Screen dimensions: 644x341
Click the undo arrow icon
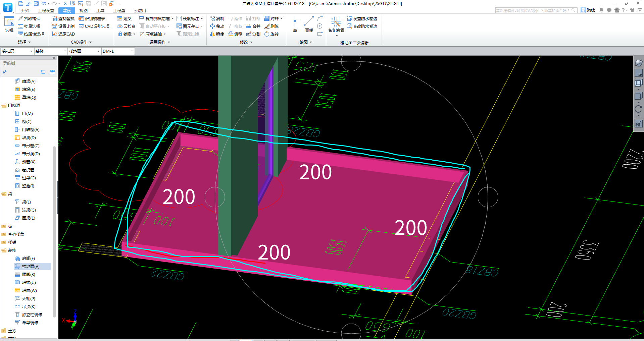(x=44, y=3)
